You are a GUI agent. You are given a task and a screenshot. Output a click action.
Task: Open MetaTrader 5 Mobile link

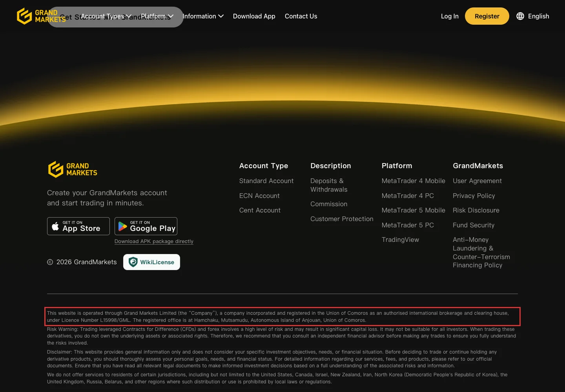click(x=413, y=210)
